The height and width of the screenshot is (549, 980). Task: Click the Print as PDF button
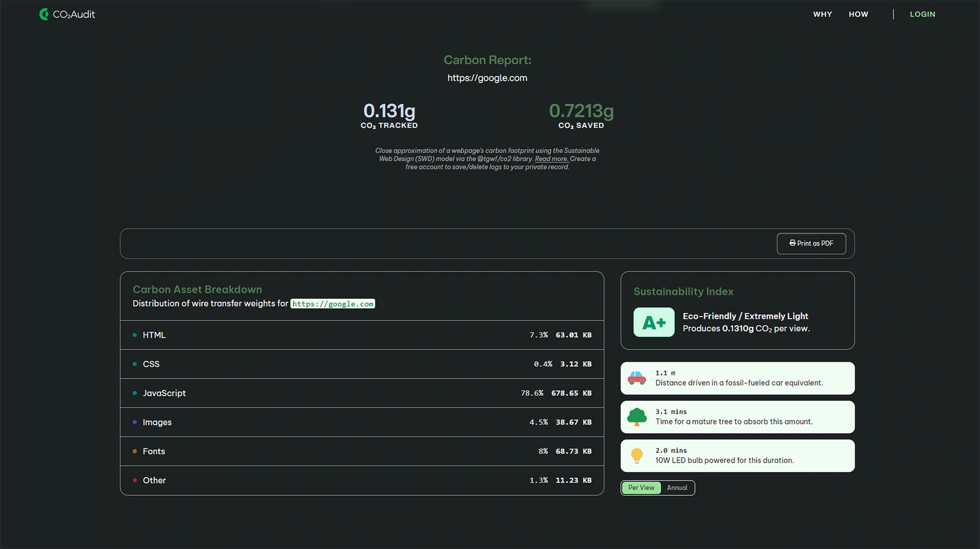point(812,243)
